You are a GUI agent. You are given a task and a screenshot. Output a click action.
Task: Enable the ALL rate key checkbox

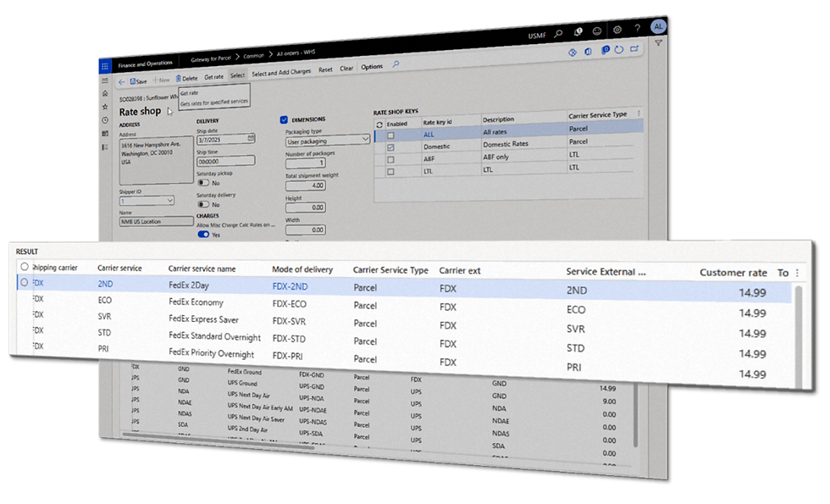390,136
